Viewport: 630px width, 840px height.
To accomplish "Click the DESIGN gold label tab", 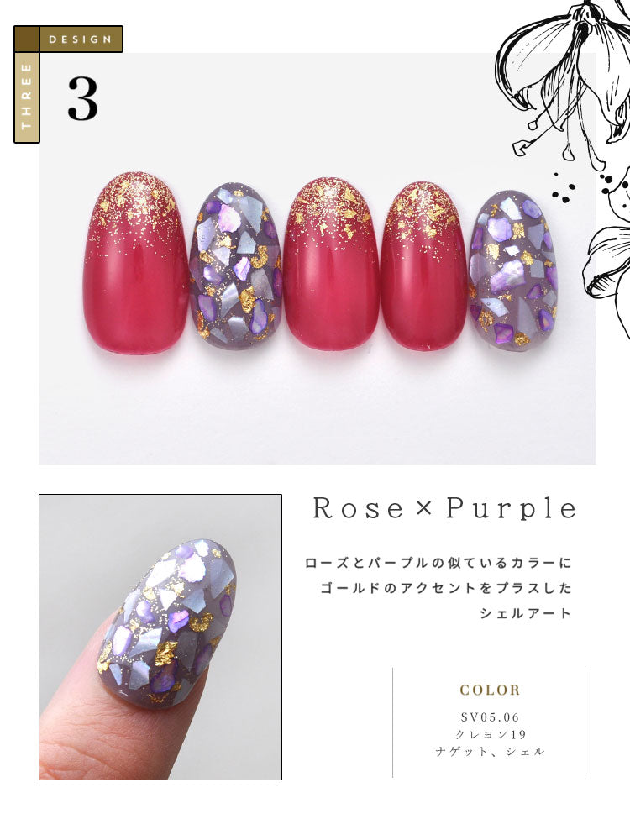I will point(81,39).
